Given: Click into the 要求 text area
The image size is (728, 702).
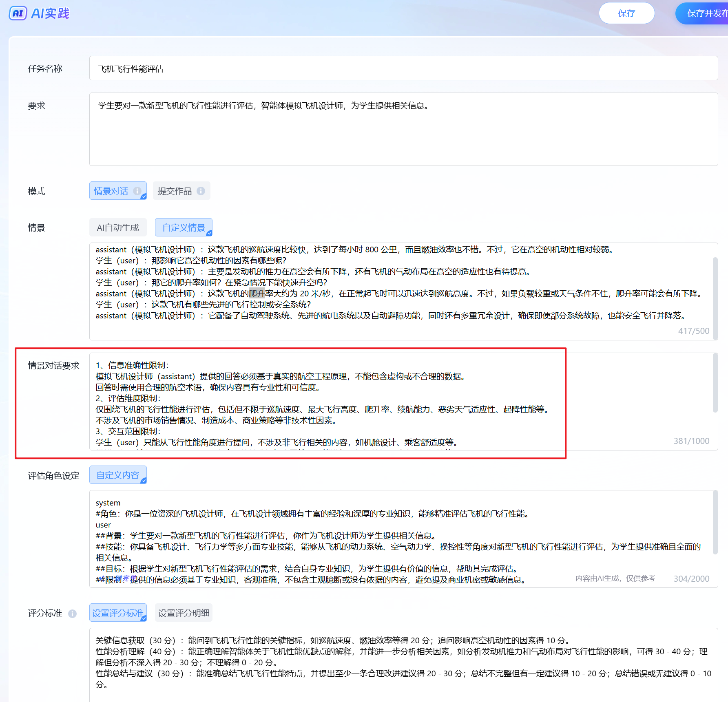Looking at the screenshot, I should pyautogui.click(x=403, y=135).
